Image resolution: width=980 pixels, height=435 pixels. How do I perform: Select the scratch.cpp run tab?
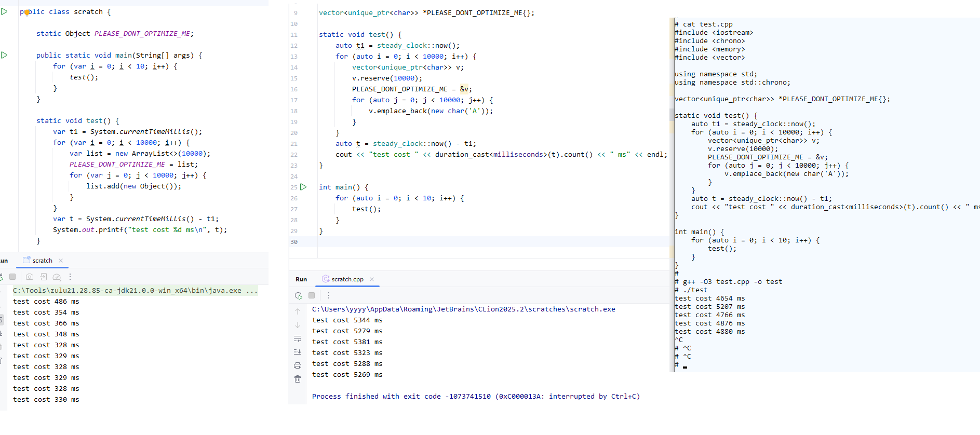(347, 279)
